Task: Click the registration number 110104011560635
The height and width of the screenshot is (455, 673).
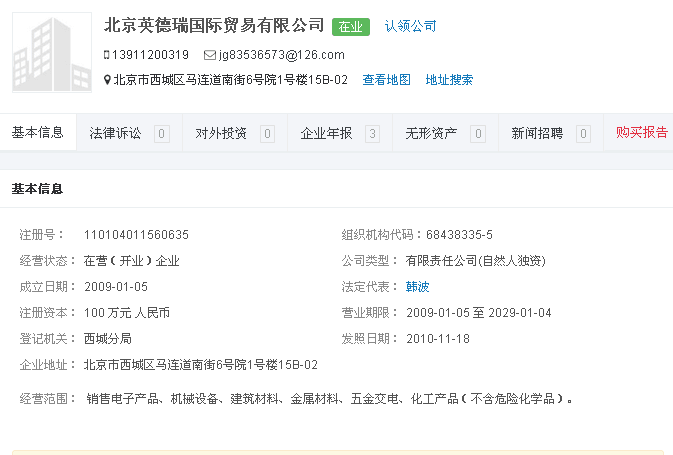Action: (x=136, y=235)
